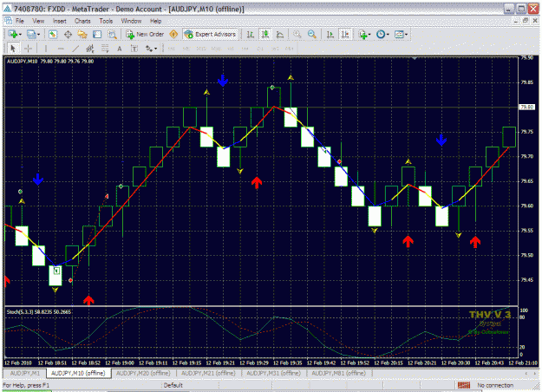
Task: Open the Terminal window icon
Action: tap(97, 34)
